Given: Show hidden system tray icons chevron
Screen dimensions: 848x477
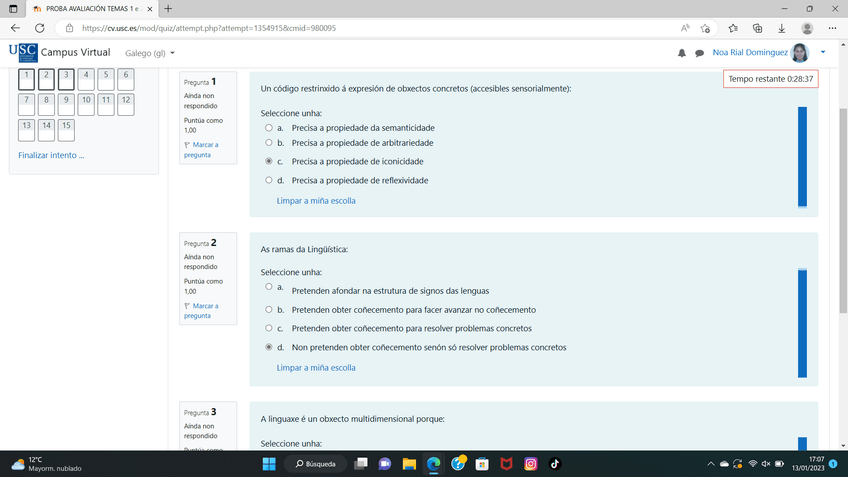Looking at the screenshot, I should 711,464.
